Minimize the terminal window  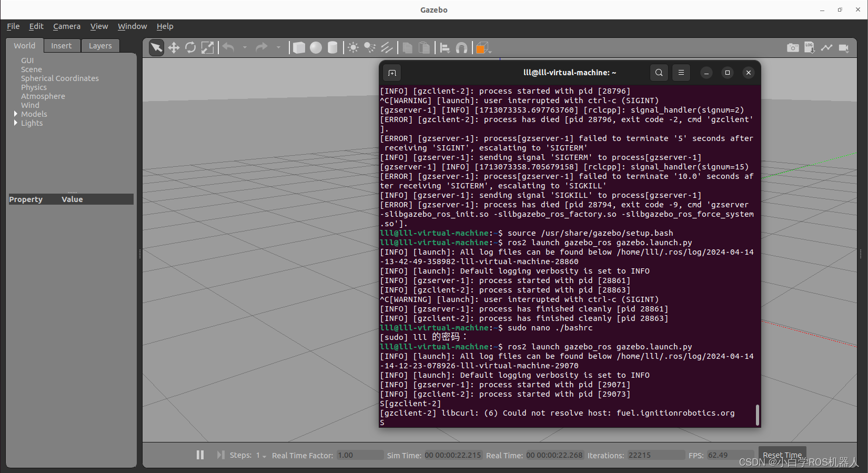coord(706,73)
